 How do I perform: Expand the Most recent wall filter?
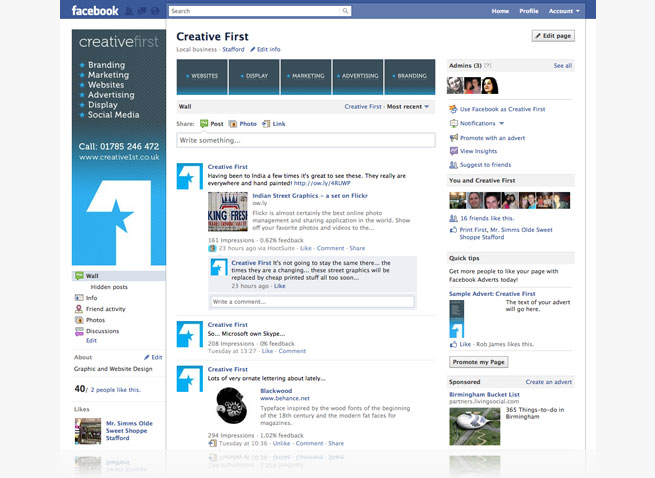tap(408, 107)
